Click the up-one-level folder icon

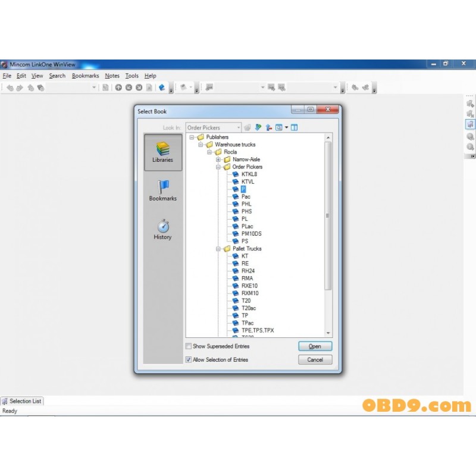pos(268,127)
